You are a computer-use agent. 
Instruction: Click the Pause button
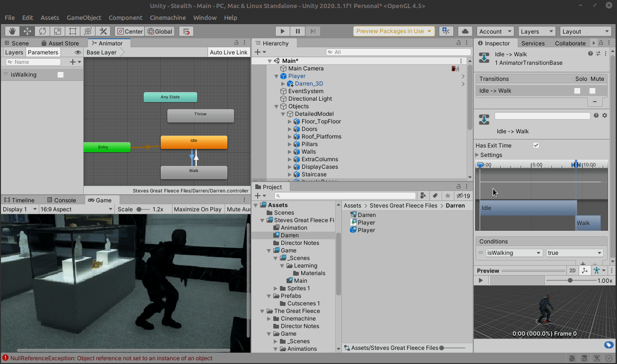(298, 31)
